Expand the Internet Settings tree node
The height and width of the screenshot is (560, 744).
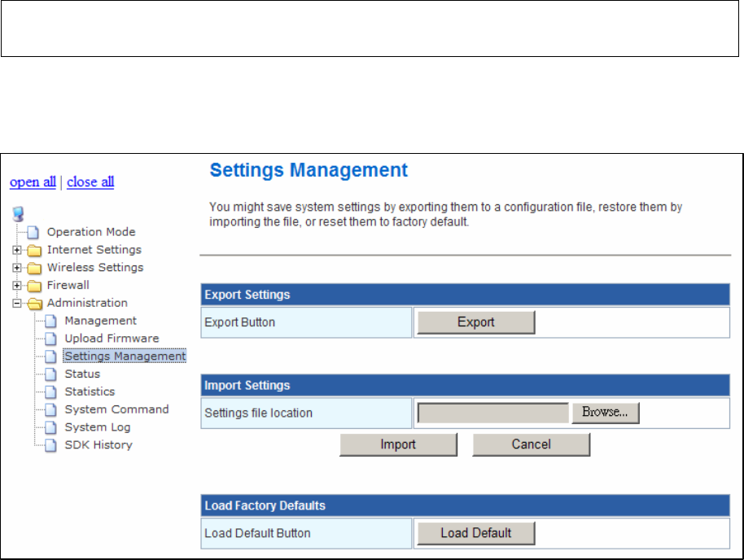point(16,250)
